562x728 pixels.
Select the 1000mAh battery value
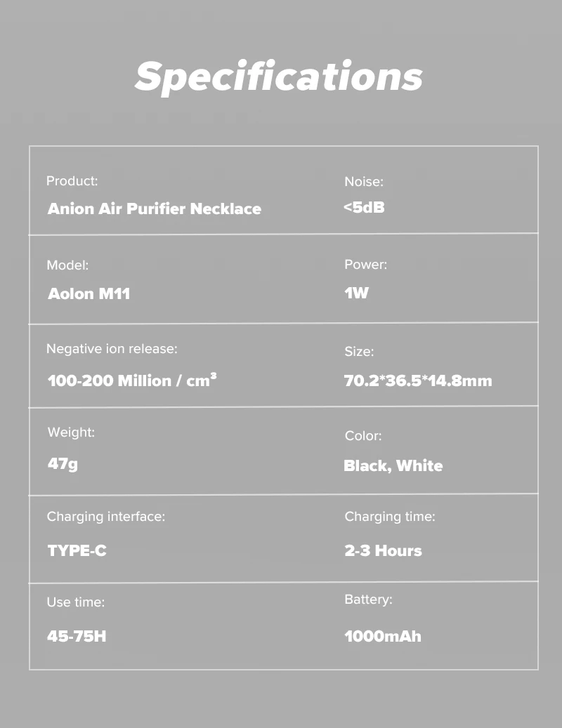pyautogui.click(x=383, y=636)
